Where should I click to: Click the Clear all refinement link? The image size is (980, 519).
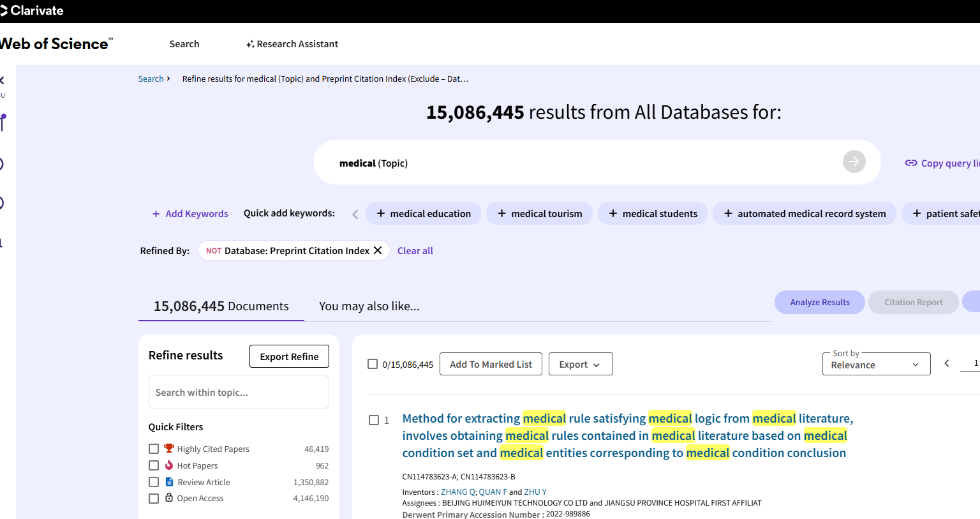(x=415, y=250)
